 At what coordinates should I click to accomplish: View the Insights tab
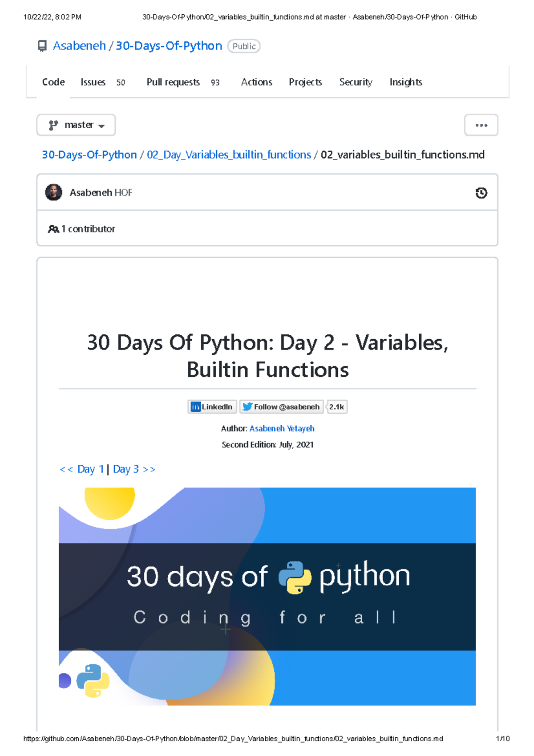pos(405,82)
